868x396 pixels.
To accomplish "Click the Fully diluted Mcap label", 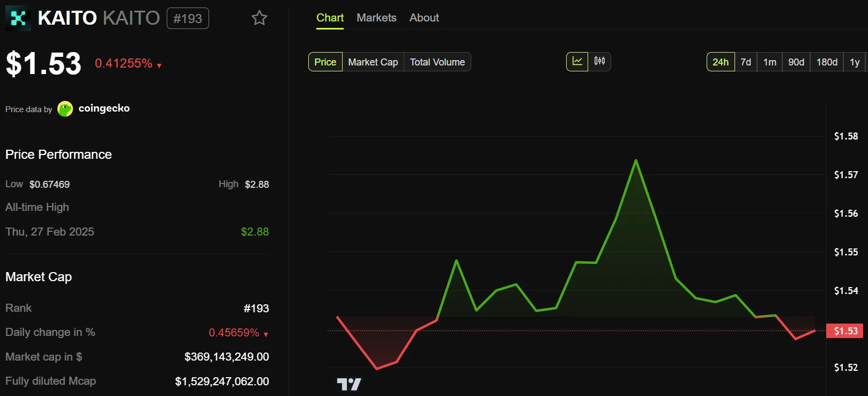I will click(x=50, y=381).
